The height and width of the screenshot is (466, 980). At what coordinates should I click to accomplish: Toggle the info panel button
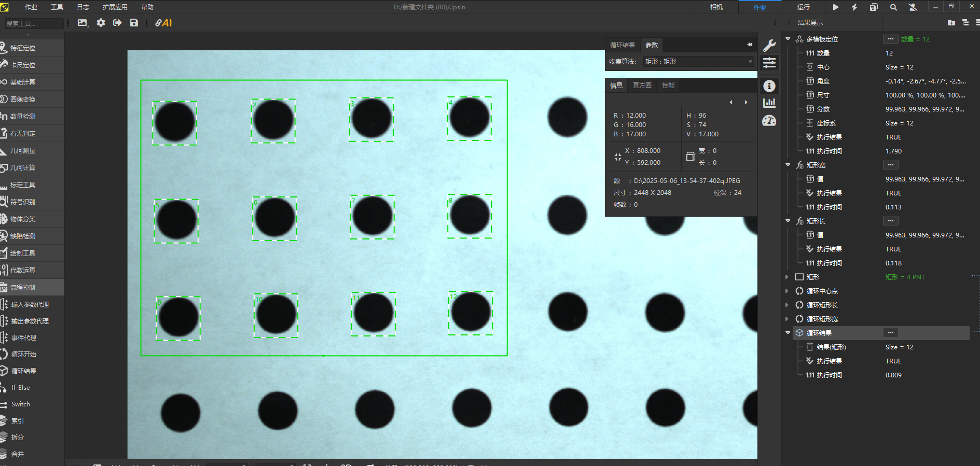click(769, 86)
